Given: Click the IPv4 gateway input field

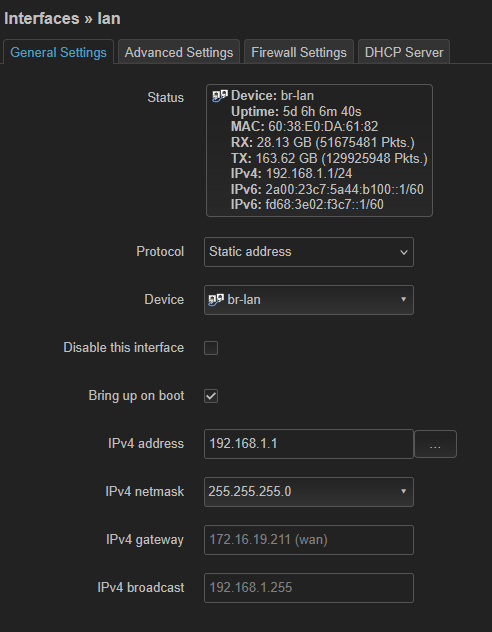Looking at the screenshot, I should (309, 540).
